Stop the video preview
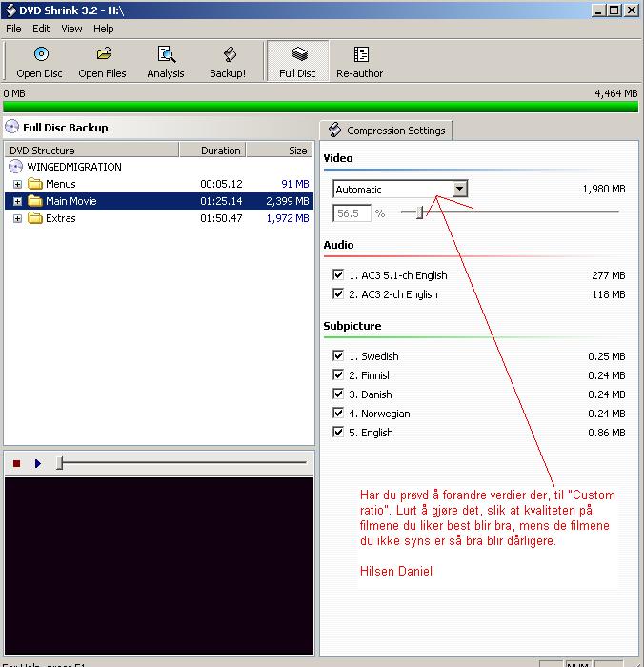 pyautogui.click(x=16, y=463)
